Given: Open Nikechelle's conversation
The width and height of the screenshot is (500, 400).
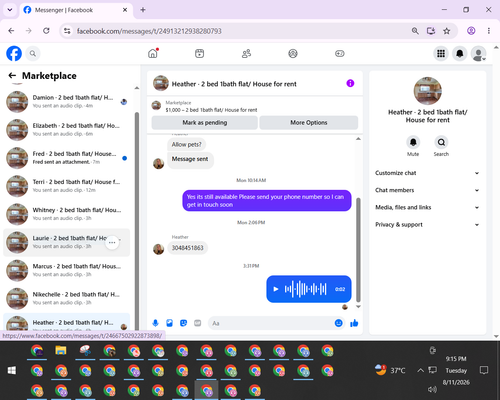Looking at the screenshot, I should point(67,298).
